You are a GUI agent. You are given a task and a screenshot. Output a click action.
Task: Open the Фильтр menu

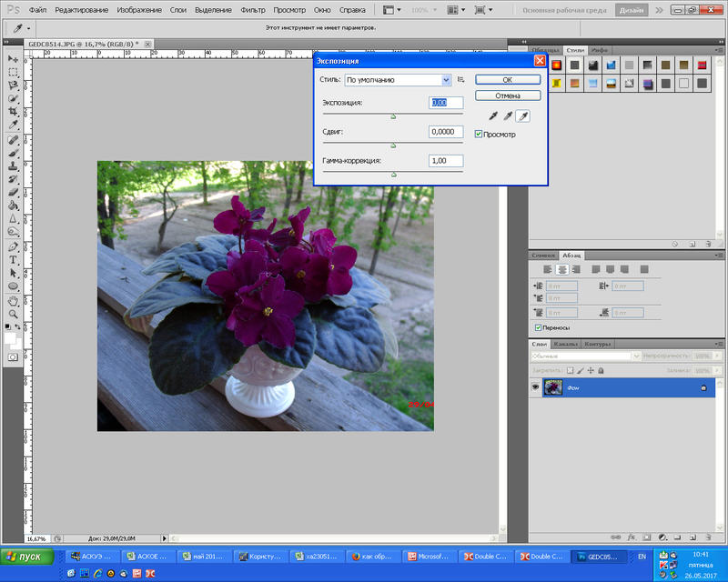click(254, 10)
